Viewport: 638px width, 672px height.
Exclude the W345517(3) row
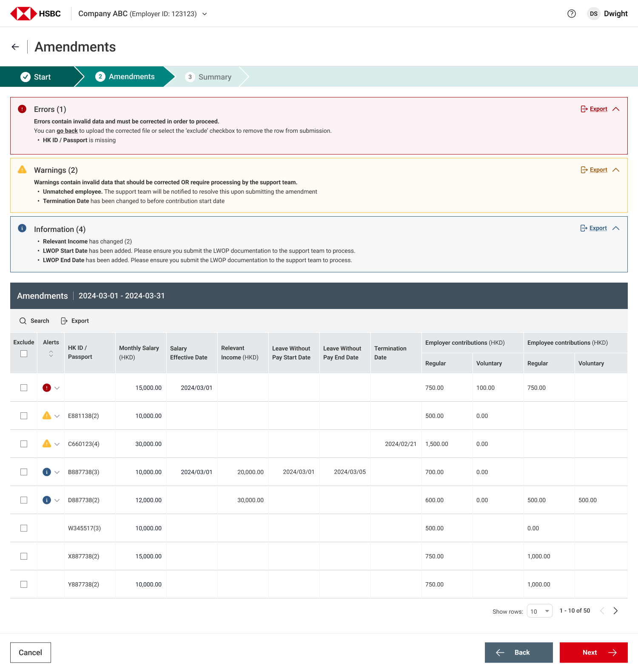point(24,528)
